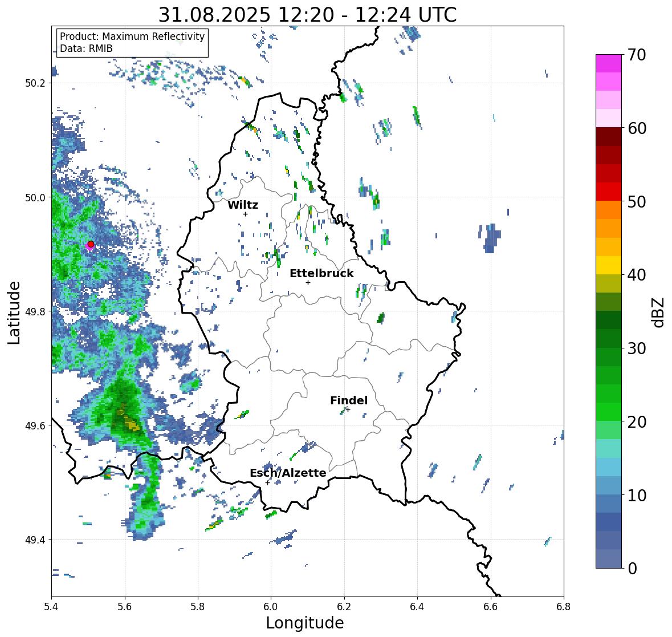
Task: Click the map title with date and time
Action: tap(307, 15)
